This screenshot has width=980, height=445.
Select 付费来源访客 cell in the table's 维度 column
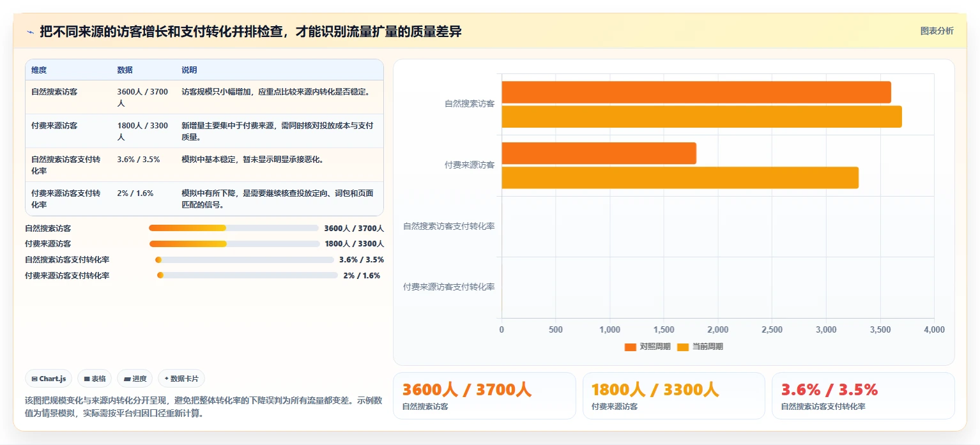pyautogui.click(x=54, y=126)
